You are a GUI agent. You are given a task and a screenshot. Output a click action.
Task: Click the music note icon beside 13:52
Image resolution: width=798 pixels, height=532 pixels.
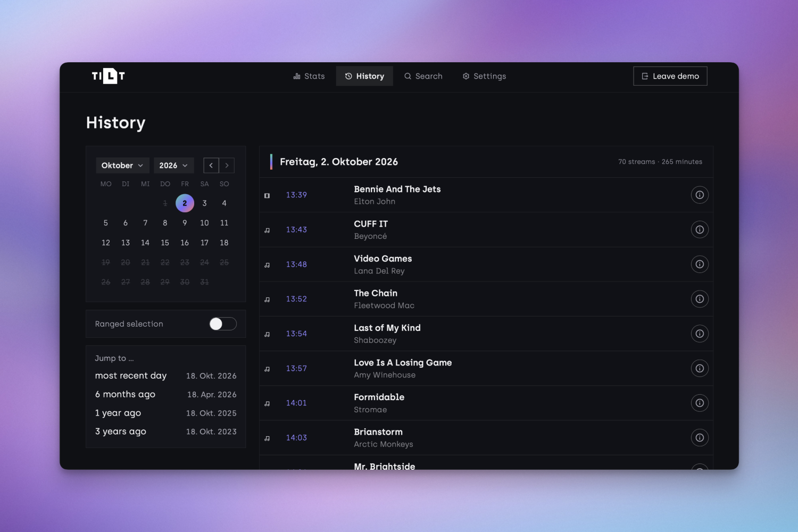click(267, 300)
